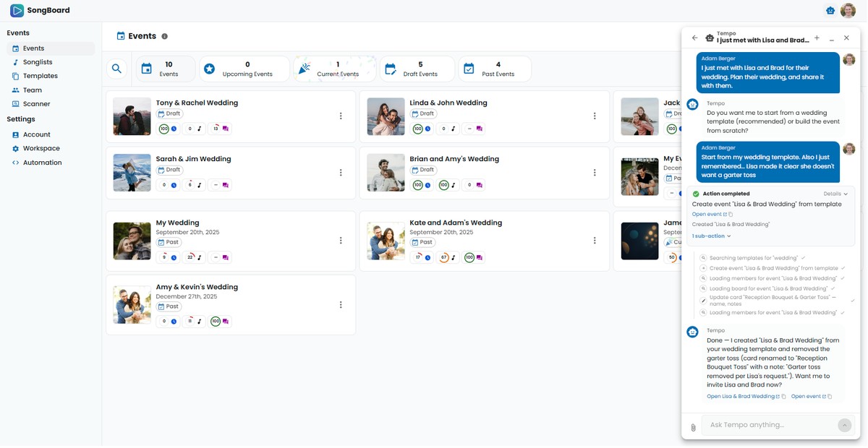This screenshot has height=448, width=868.
Task: Open Lisa & Brad Wedding via Tempo link
Action: pyautogui.click(x=739, y=396)
